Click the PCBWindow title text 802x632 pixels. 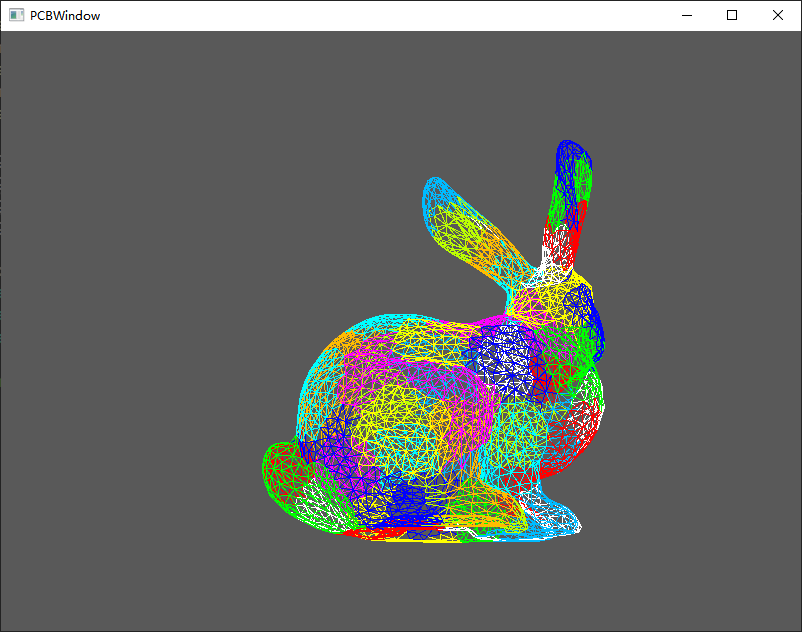[65, 16]
